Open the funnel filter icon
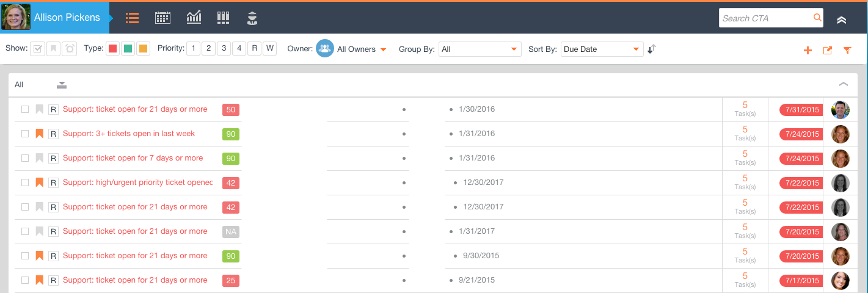Image resolution: width=868 pixels, height=293 pixels. pos(847,51)
